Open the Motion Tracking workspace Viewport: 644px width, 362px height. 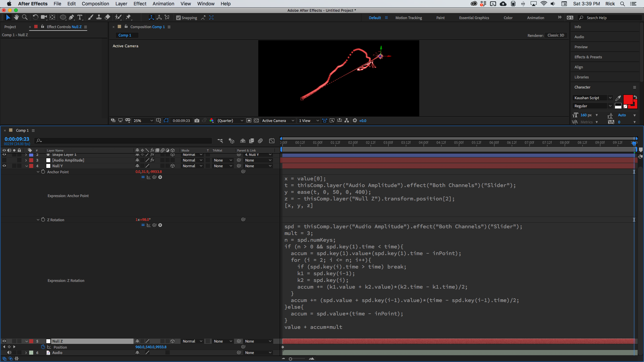pyautogui.click(x=409, y=17)
